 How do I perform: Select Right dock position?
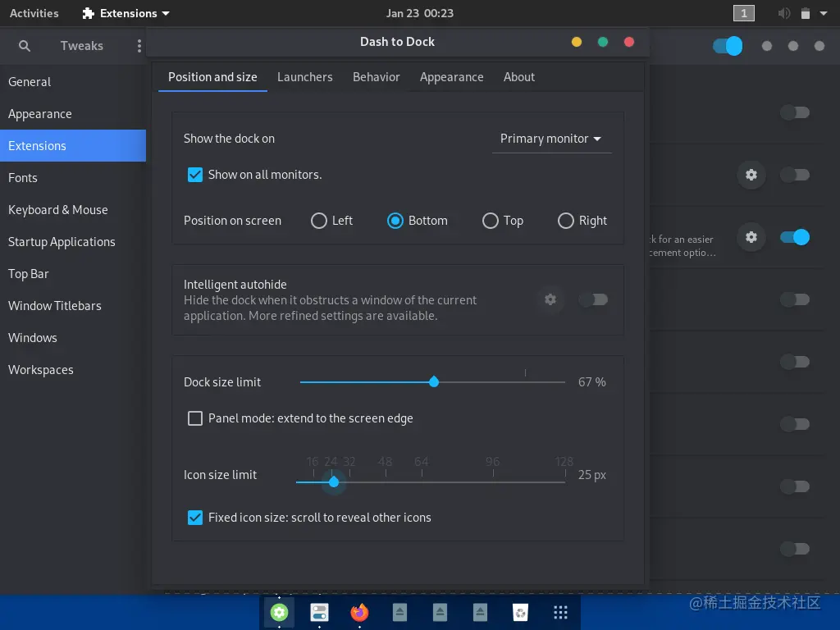click(566, 221)
